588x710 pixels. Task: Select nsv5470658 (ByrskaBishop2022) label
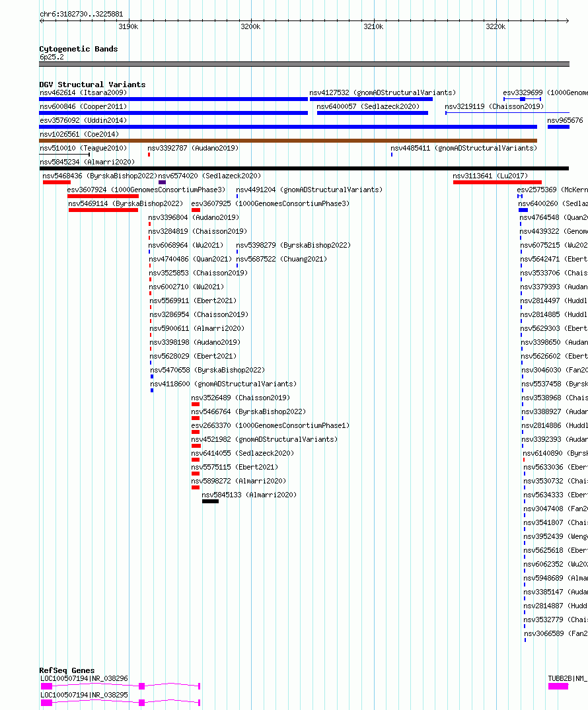[208, 370]
